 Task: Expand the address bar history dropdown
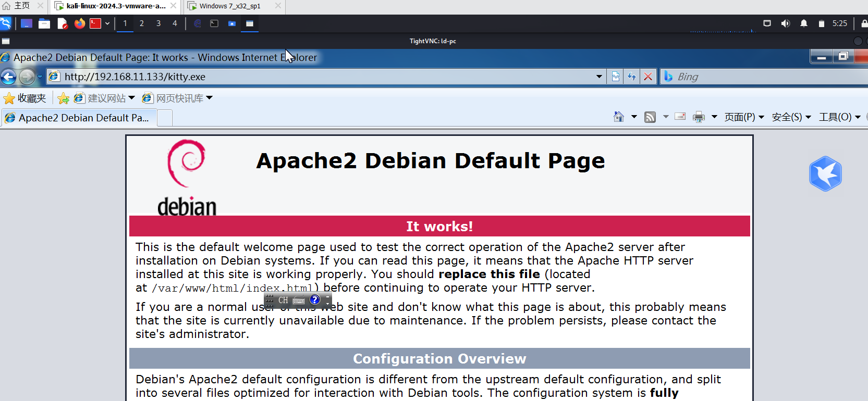pos(599,77)
